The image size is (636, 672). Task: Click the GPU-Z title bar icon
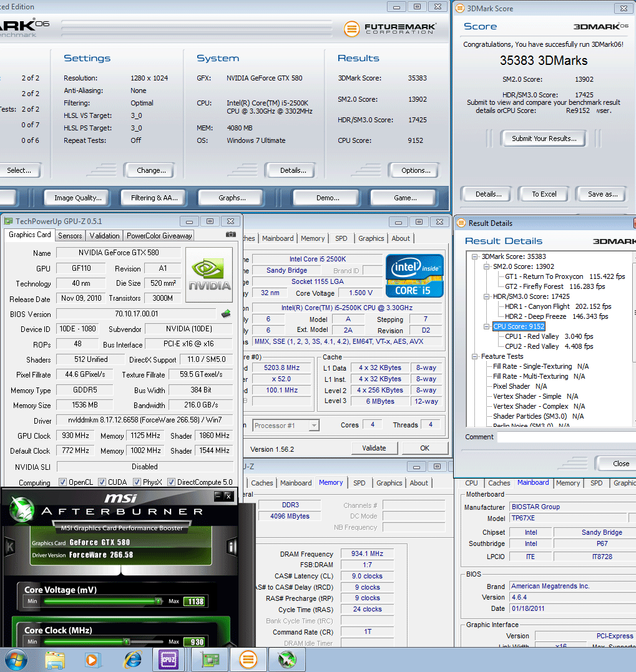[x=8, y=221]
